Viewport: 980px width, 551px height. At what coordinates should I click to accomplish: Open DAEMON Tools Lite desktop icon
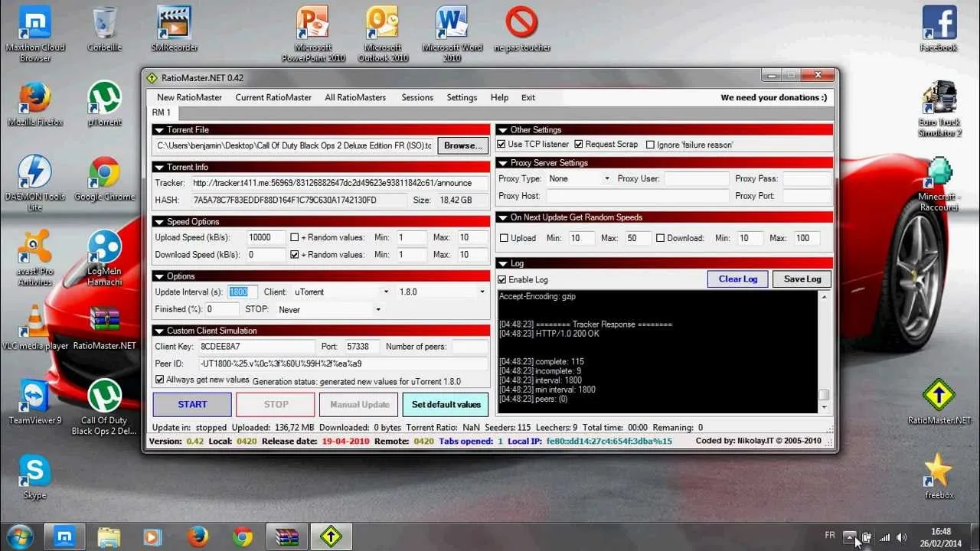[35, 183]
